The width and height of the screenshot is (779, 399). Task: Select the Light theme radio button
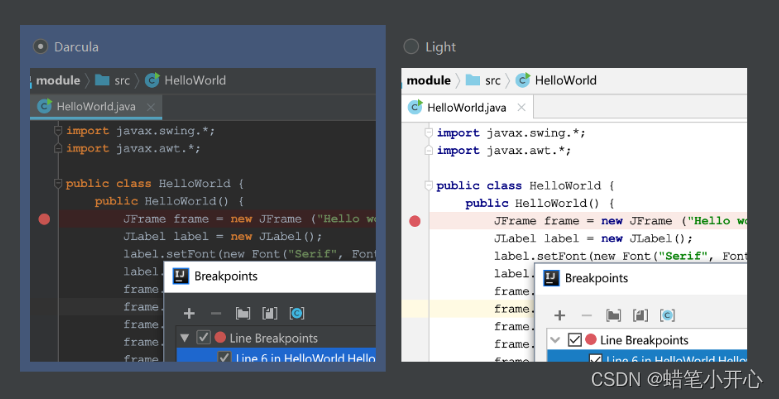411,47
